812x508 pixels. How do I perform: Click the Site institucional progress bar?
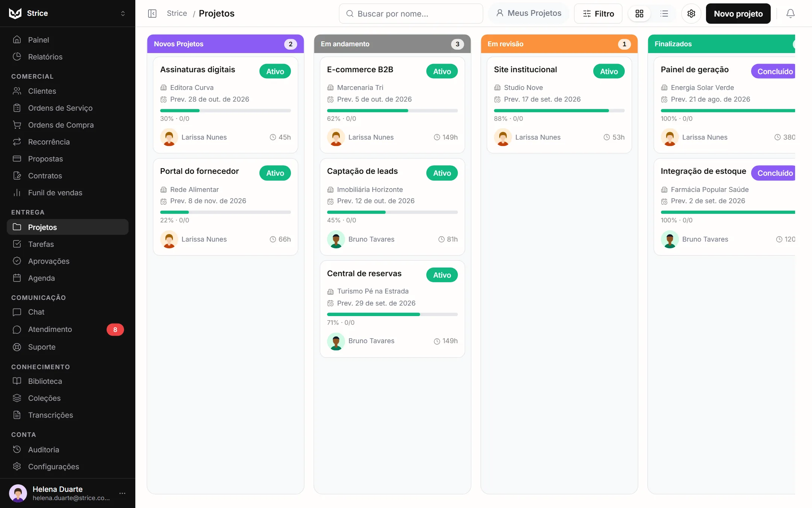[559, 111]
